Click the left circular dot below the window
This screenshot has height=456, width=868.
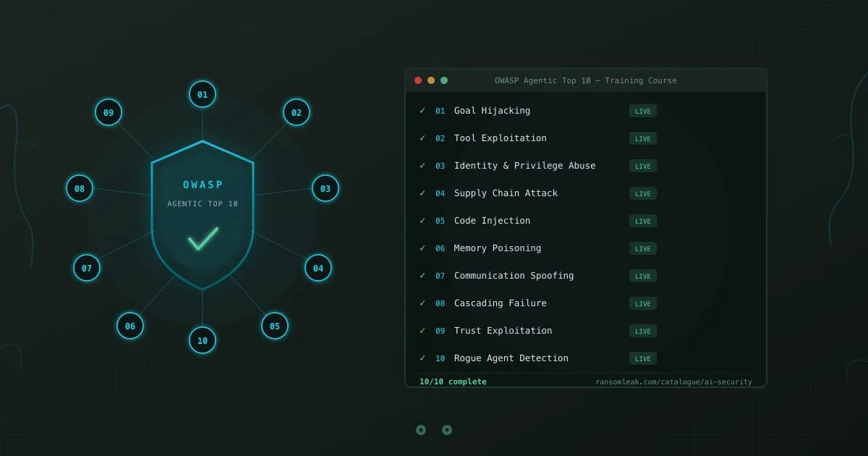421,430
